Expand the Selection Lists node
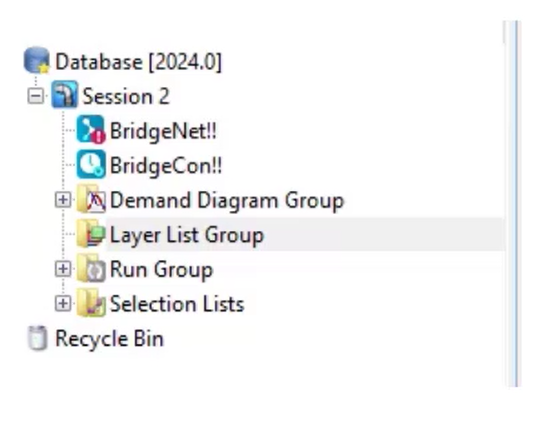539x431 pixels. (63, 303)
